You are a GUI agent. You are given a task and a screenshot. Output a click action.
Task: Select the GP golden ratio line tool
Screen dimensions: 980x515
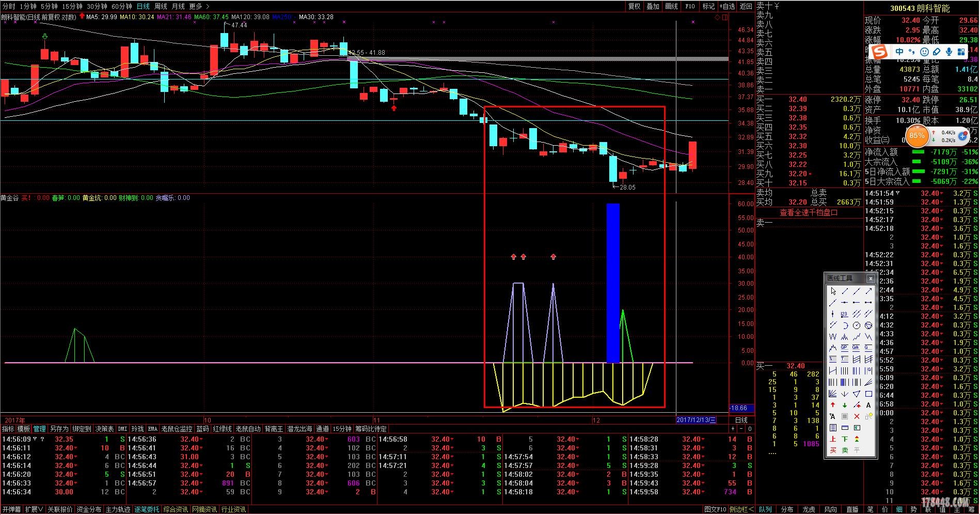(845, 348)
